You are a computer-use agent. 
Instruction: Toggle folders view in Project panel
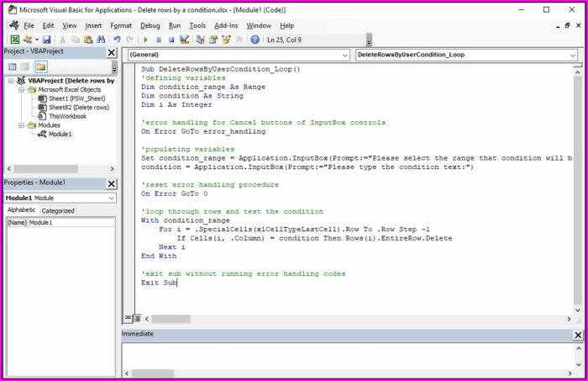tap(41, 66)
